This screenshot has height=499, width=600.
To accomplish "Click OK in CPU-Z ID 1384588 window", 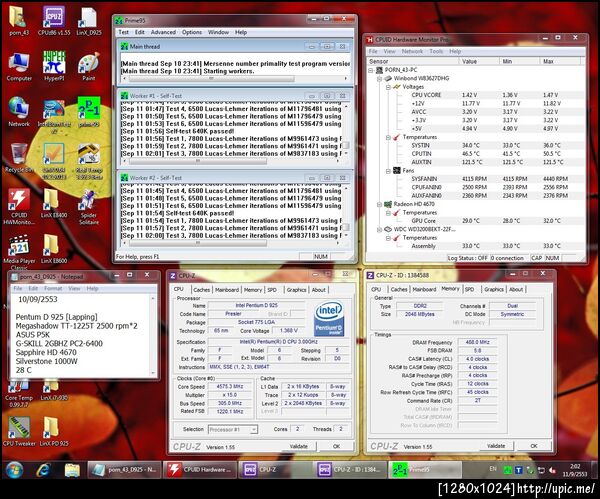I will [x=534, y=446].
